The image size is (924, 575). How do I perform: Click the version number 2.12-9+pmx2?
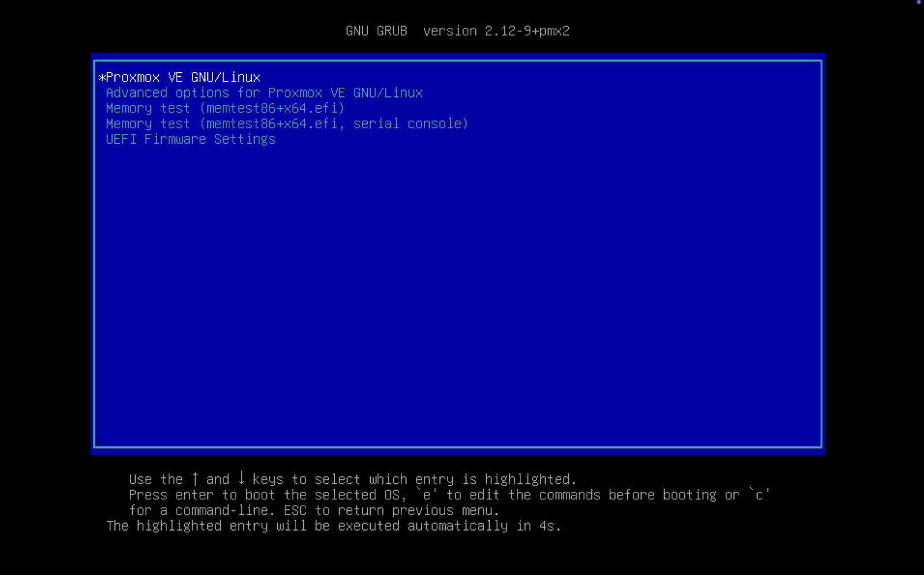coord(527,31)
